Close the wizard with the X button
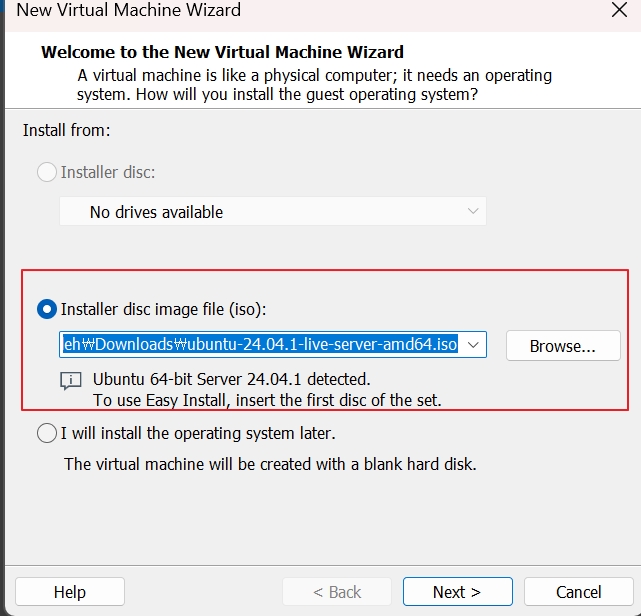Viewport: 641px width, 616px height. 619,10
